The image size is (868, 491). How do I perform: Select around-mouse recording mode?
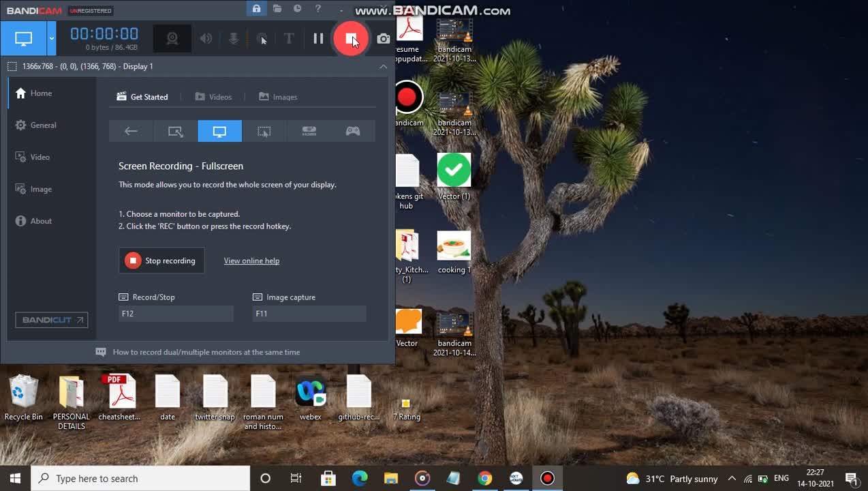point(264,132)
